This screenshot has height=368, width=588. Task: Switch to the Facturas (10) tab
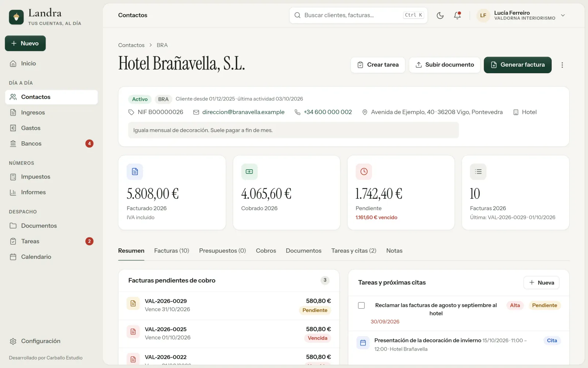(x=172, y=251)
